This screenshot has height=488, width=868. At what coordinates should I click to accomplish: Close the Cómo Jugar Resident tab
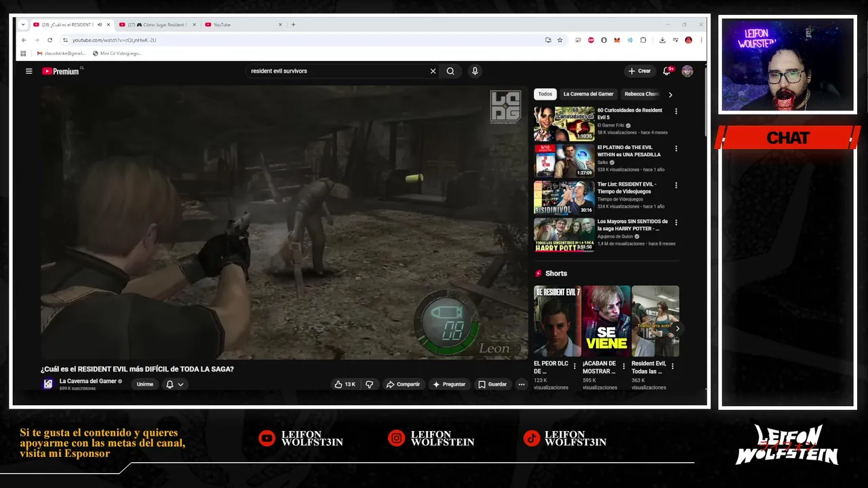pos(195,24)
